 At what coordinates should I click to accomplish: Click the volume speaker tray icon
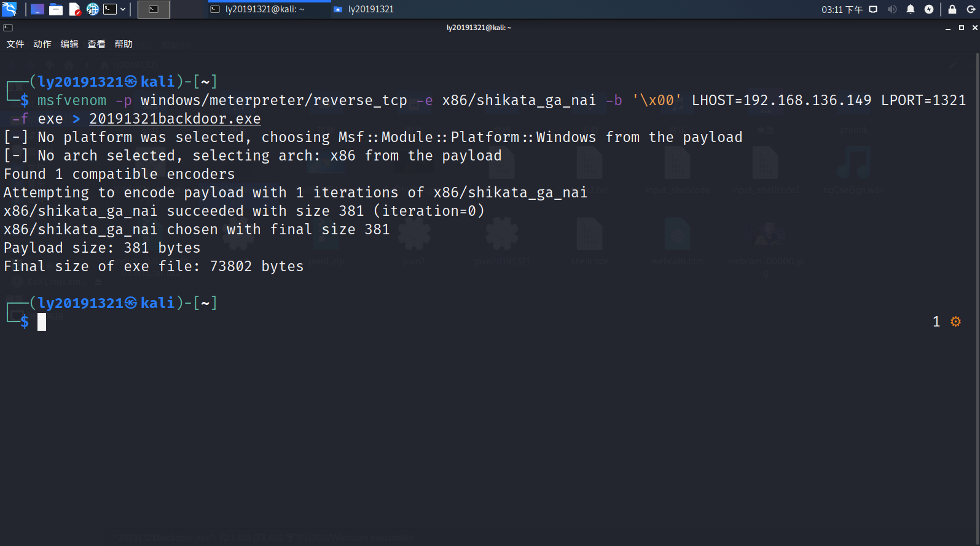click(892, 9)
